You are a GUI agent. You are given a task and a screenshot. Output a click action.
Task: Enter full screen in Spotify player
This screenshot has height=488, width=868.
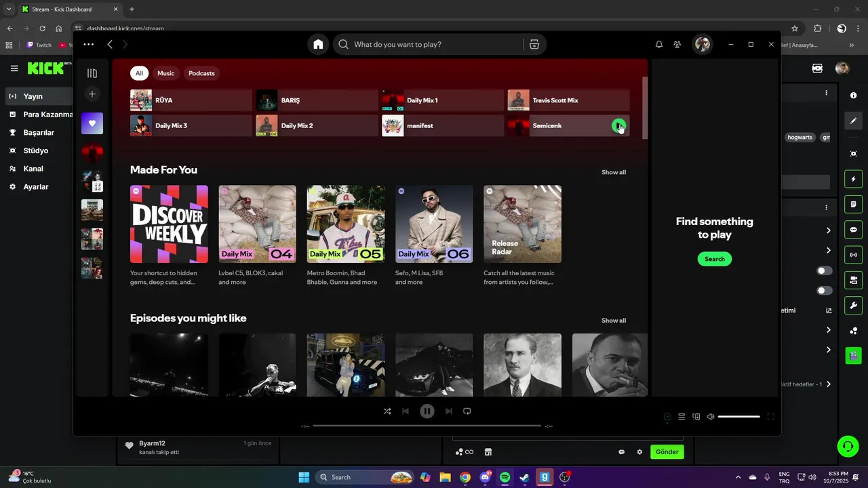tap(770, 417)
